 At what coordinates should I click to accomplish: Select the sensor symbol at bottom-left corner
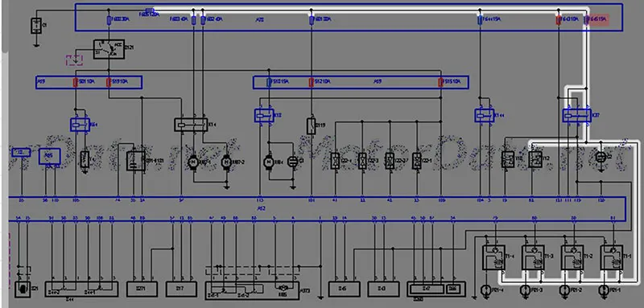click(x=23, y=290)
